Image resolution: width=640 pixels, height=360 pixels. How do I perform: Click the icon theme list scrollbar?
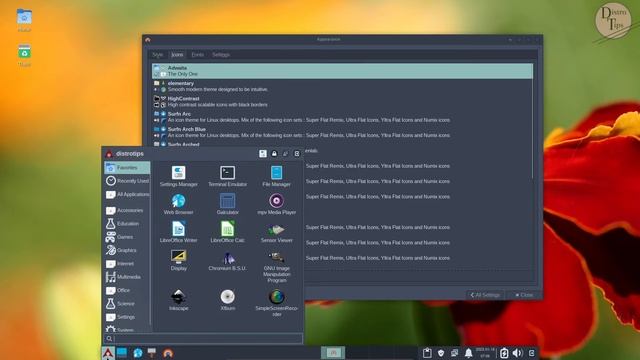pos(532,122)
